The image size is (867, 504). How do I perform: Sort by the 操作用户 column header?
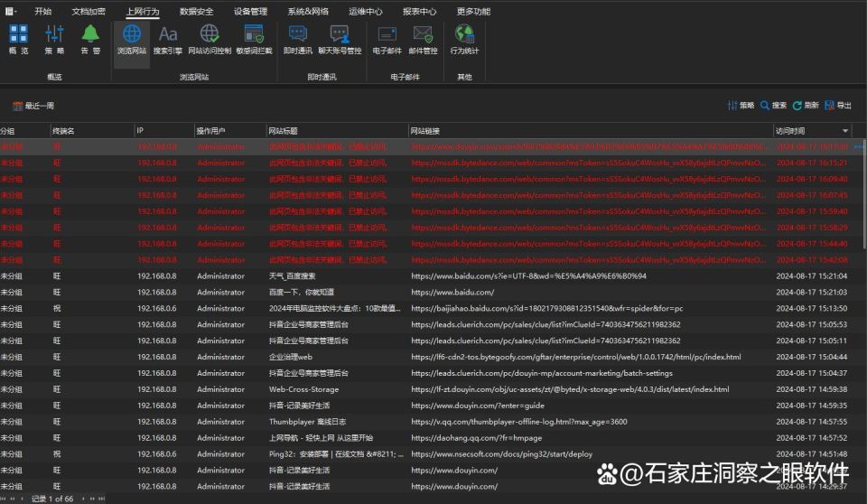pos(229,131)
